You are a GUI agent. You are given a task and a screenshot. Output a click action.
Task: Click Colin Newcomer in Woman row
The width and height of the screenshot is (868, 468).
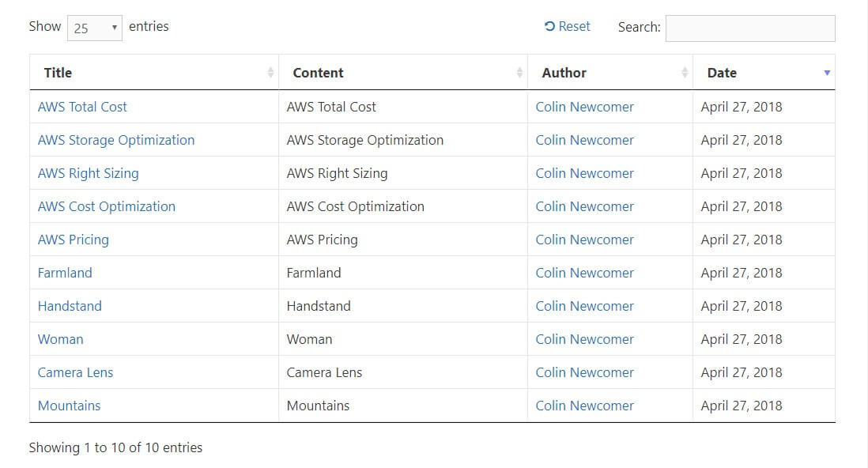pos(584,339)
